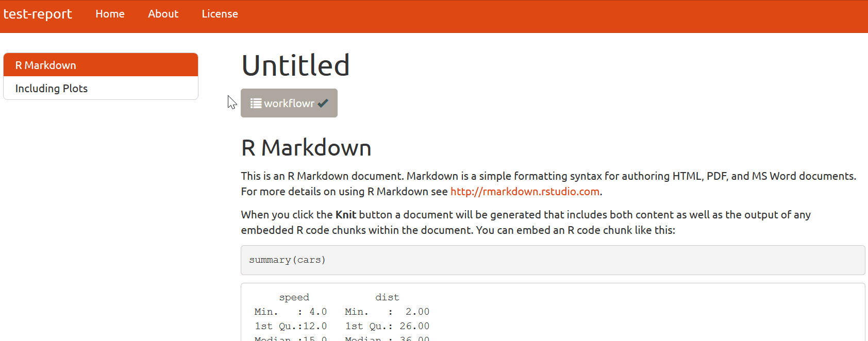Click the summary(cars) code chunk
This screenshot has height=341, width=868.
(287, 260)
